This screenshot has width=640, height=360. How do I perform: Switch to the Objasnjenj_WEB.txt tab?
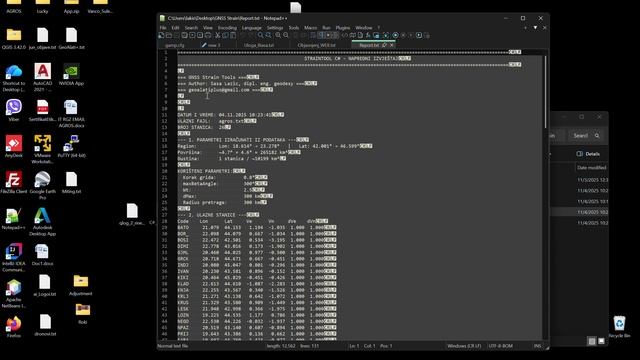(317, 45)
